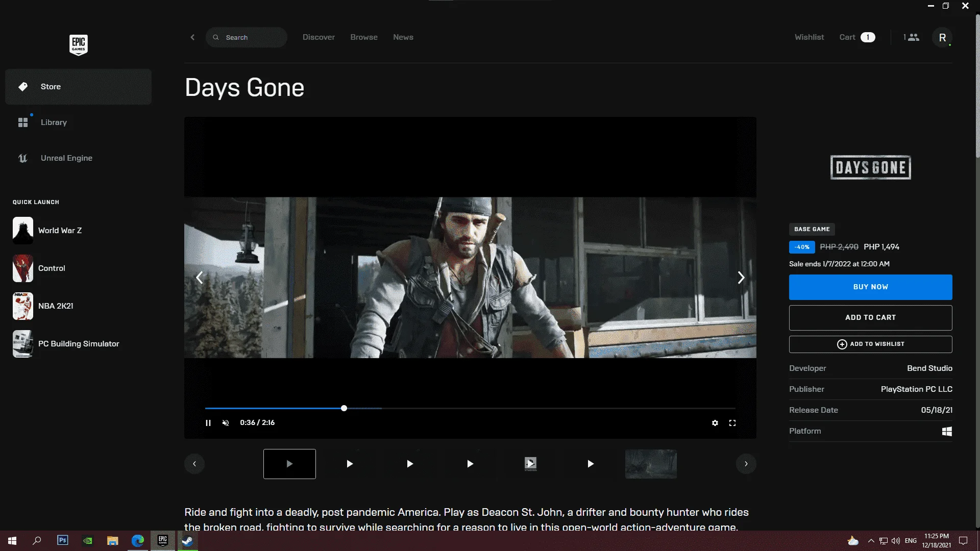Open the News tab
This screenshot has height=551, width=980.
(x=403, y=37)
